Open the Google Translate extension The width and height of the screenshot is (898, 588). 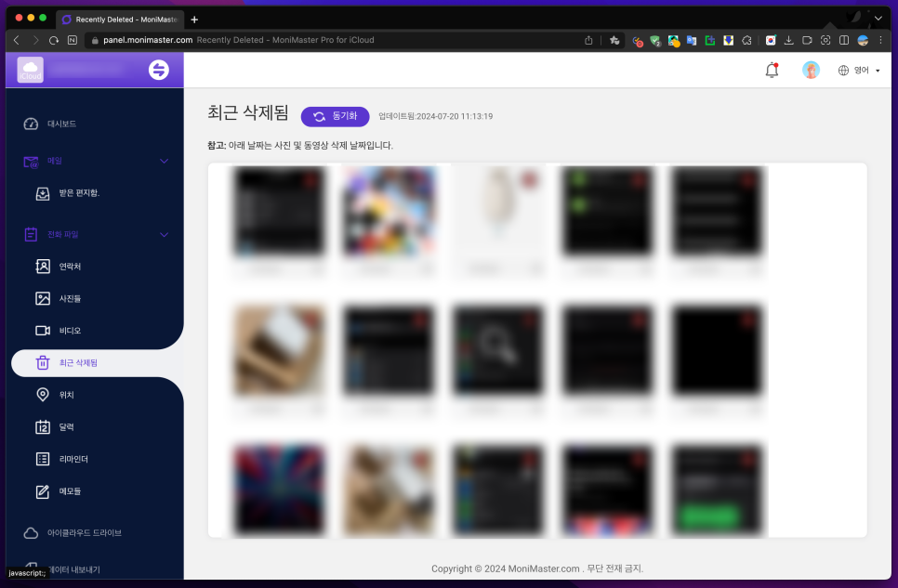(x=692, y=41)
